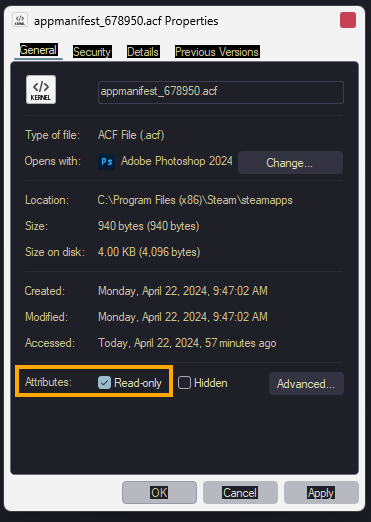Uncheck the Read-only attribute checkbox
This screenshot has width=371, height=522.
coord(104,383)
